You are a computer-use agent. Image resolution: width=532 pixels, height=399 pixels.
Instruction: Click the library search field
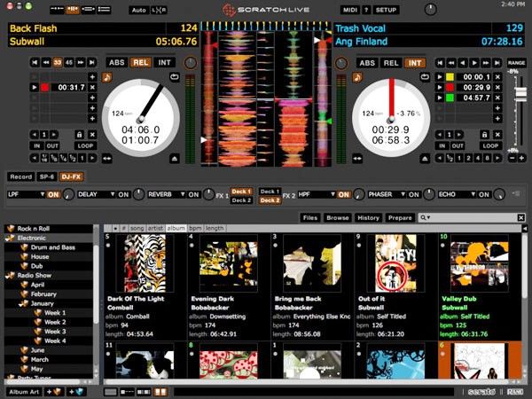[x=472, y=217]
